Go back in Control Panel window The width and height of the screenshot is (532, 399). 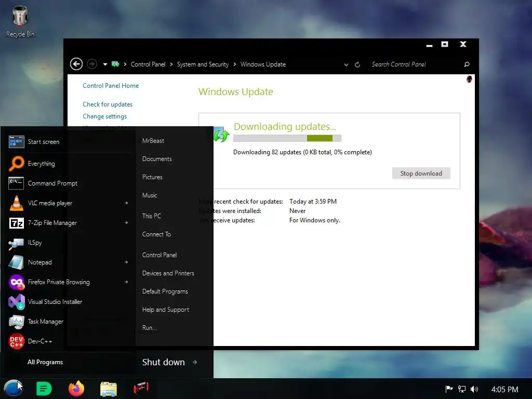[76, 64]
